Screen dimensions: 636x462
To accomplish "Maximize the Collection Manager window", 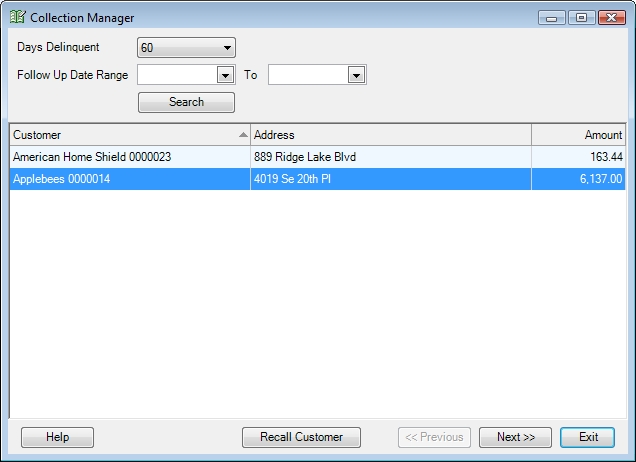I will point(579,18).
